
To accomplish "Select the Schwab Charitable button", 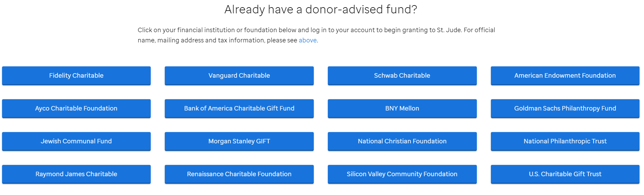I will point(402,76).
